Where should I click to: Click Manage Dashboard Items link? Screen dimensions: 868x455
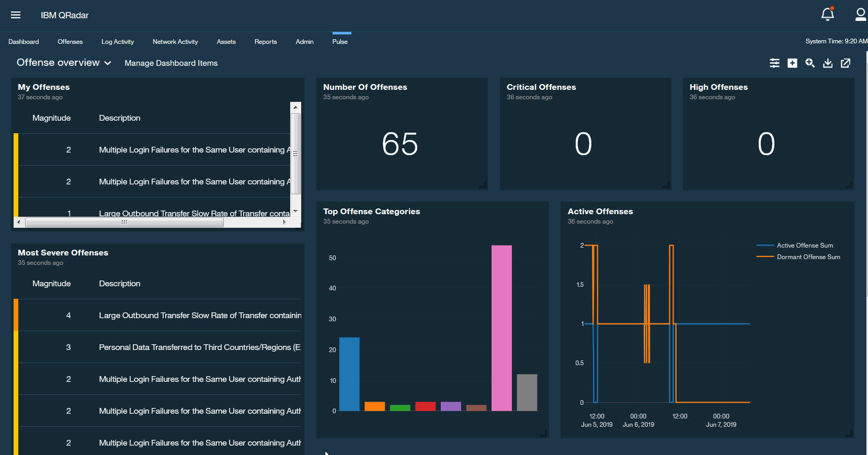click(x=171, y=63)
